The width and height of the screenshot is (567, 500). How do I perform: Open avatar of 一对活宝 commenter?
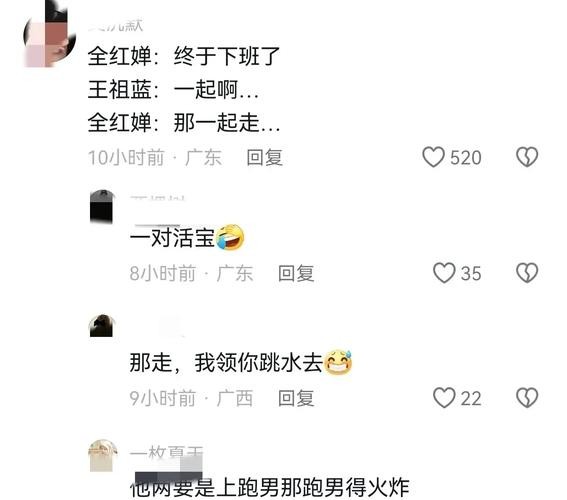[x=102, y=206]
